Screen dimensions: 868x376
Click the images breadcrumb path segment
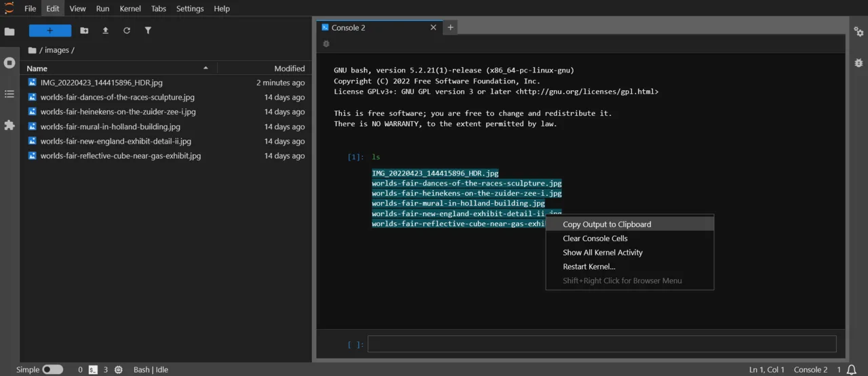click(x=57, y=50)
